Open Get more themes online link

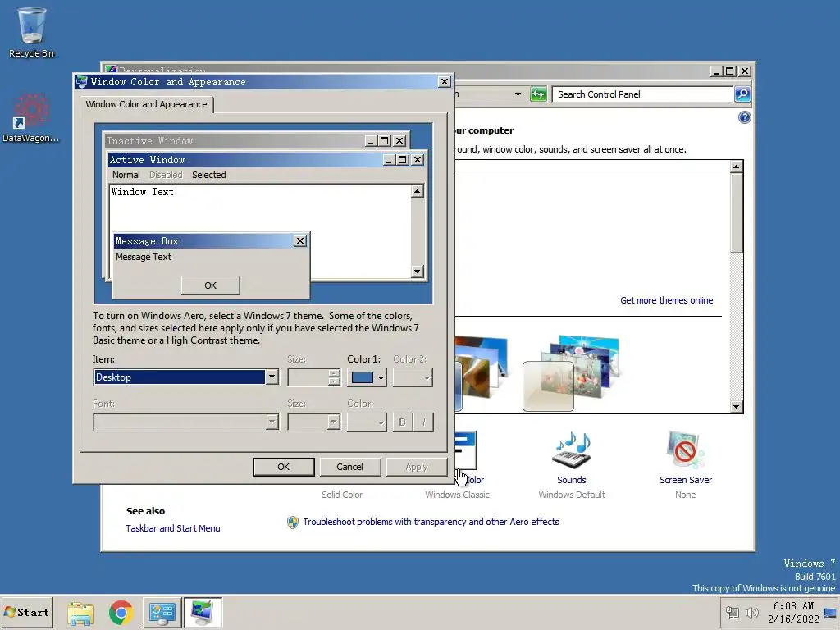tap(666, 300)
